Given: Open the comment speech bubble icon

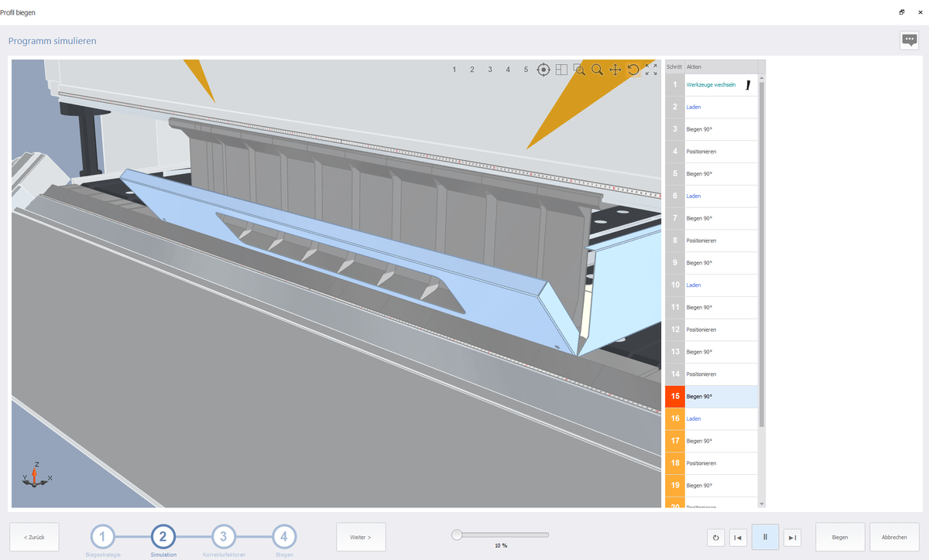Looking at the screenshot, I should coord(909,41).
